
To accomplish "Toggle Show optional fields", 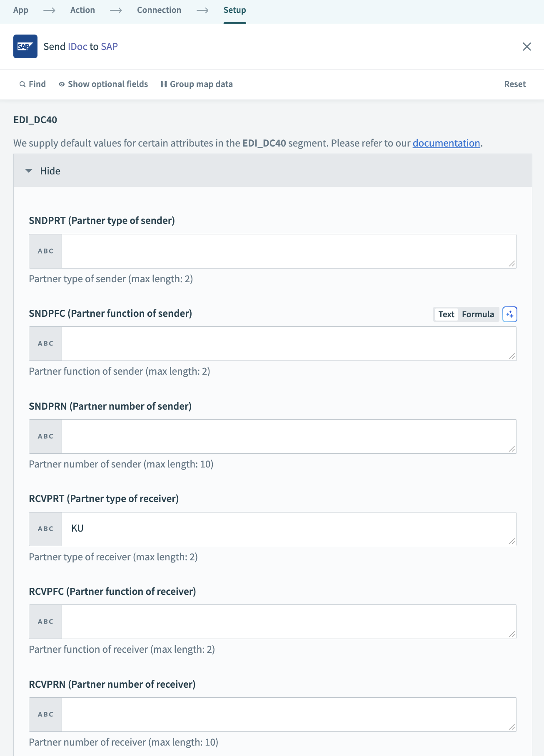I will tap(107, 84).
